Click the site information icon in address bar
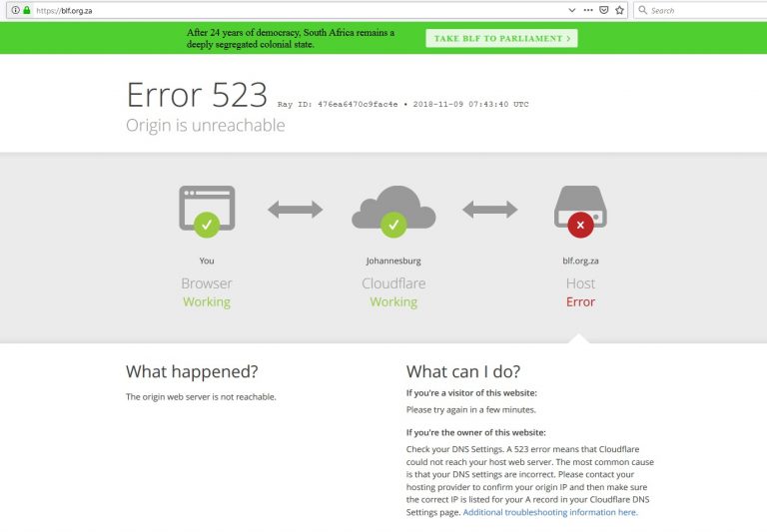The height and width of the screenshot is (532, 767). click(x=15, y=10)
